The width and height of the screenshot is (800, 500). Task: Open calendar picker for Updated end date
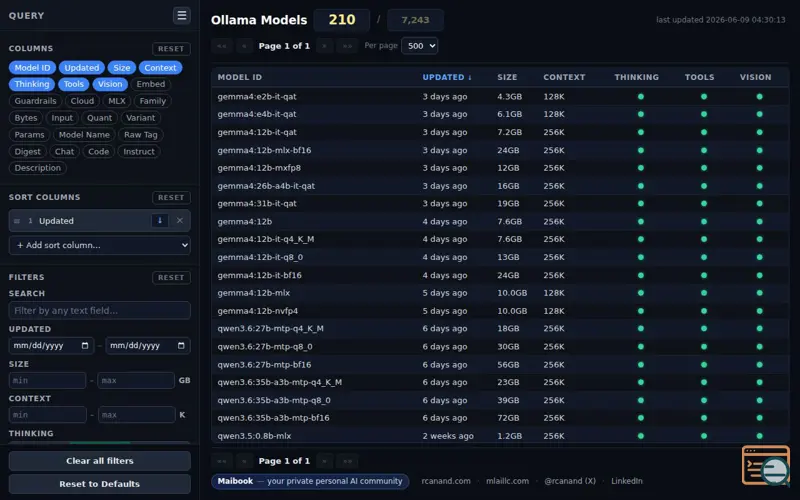click(181, 345)
